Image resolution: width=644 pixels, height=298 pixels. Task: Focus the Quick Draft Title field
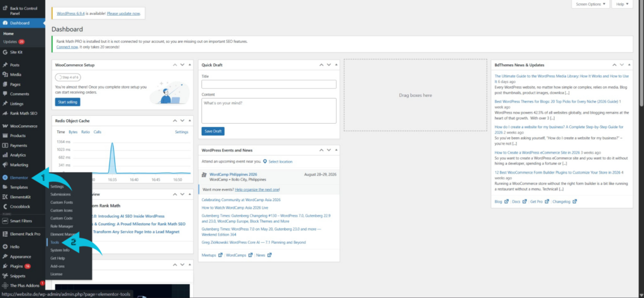pos(269,84)
